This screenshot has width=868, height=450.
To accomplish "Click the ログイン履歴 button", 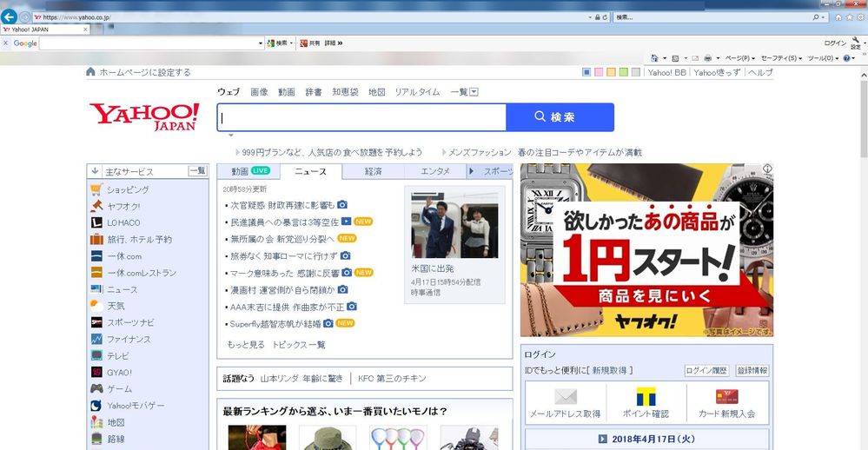I will [x=706, y=370].
